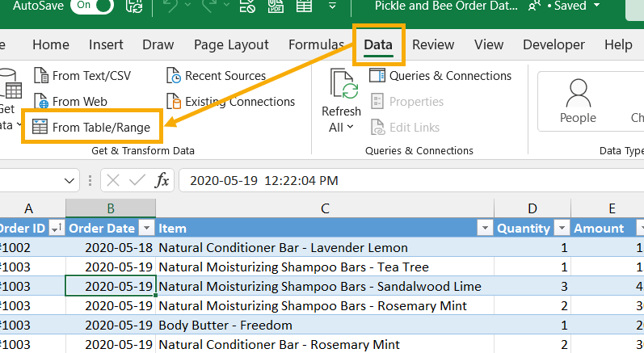The image size is (644, 353).
Task: Switch to the Home tab
Action: 51,44
